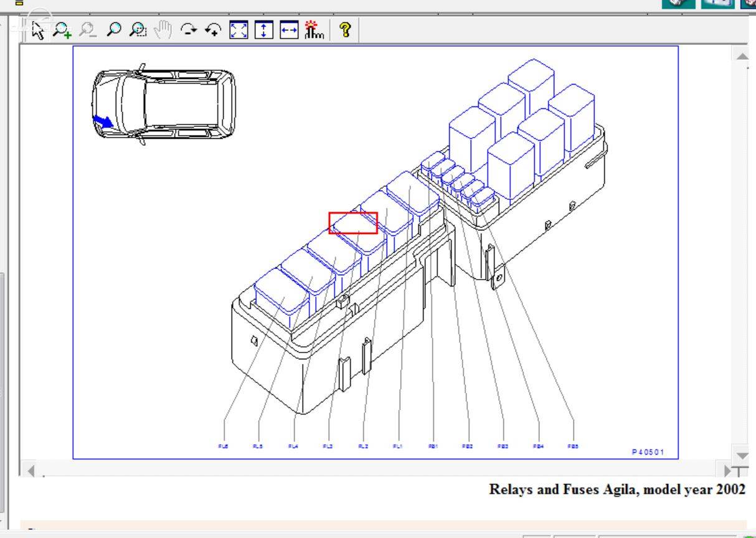The width and height of the screenshot is (756, 538).
Task: Click the FL6 label under the diagram
Action: (224, 446)
